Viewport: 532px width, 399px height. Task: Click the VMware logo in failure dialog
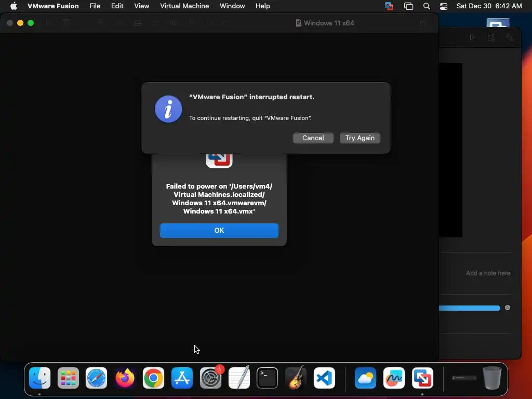coord(219,161)
